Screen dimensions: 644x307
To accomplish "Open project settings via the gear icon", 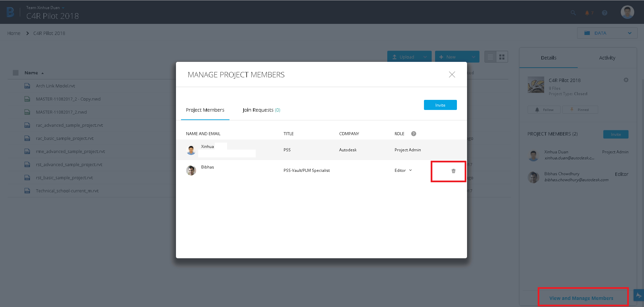I will [625, 80].
